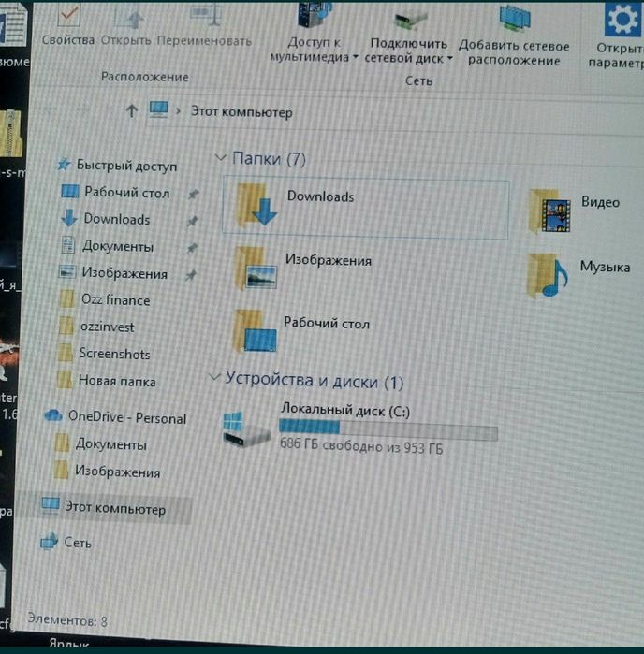Open Изображения under quick access
The image size is (644, 654).
tap(124, 273)
